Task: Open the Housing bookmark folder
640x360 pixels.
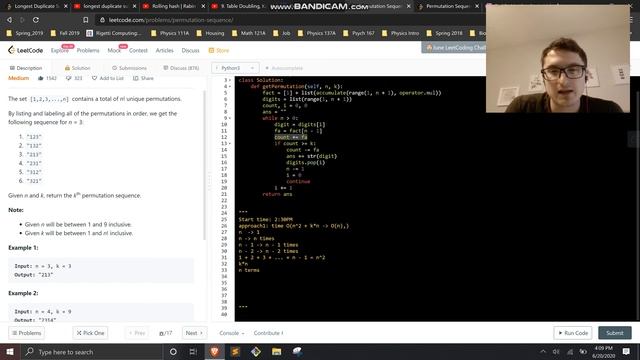Action: pos(210,33)
